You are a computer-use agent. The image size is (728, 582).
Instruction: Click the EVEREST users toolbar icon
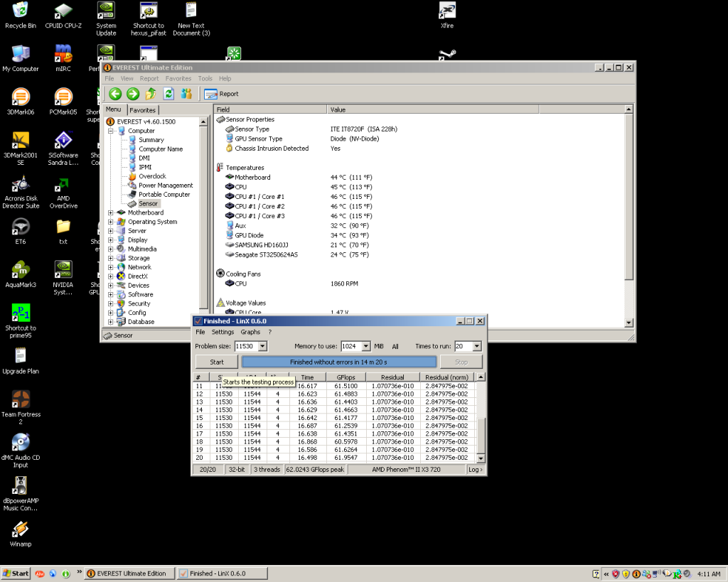187,94
